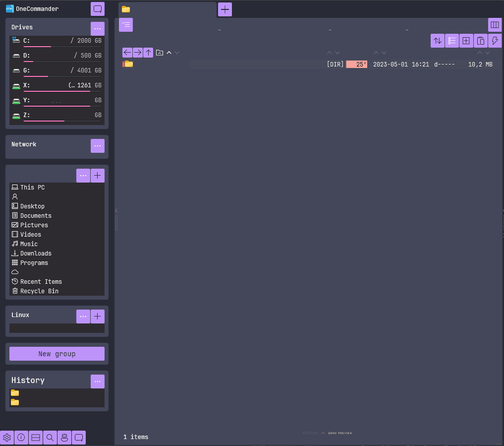Paste from clipboard using the clipboard icon
This screenshot has height=446, width=504.
coord(480,40)
